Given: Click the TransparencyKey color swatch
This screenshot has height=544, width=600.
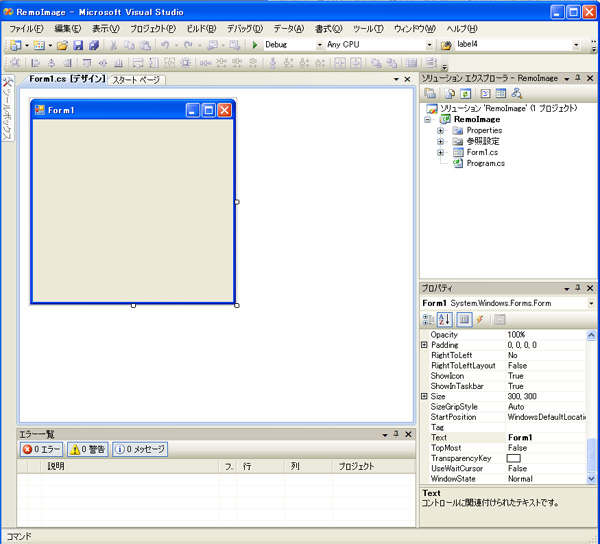Looking at the screenshot, I should point(514,458).
